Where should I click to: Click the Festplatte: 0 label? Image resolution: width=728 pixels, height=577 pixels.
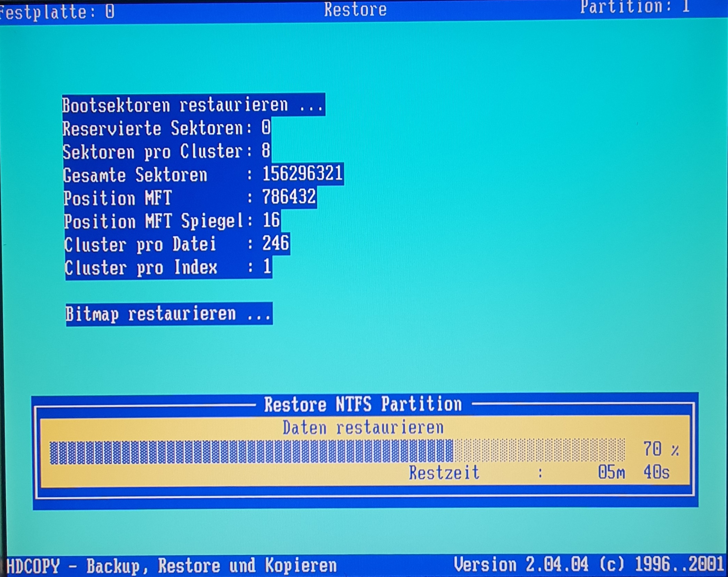[x=57, y=12]
